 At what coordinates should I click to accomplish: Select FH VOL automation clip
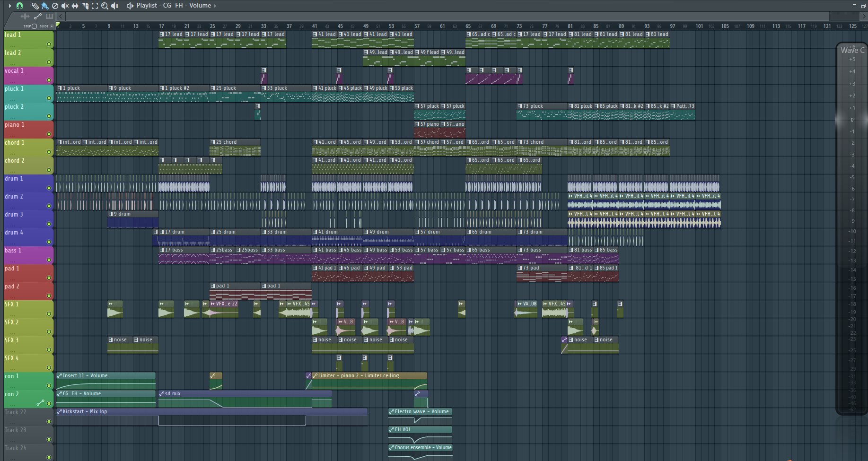[420, 435]
